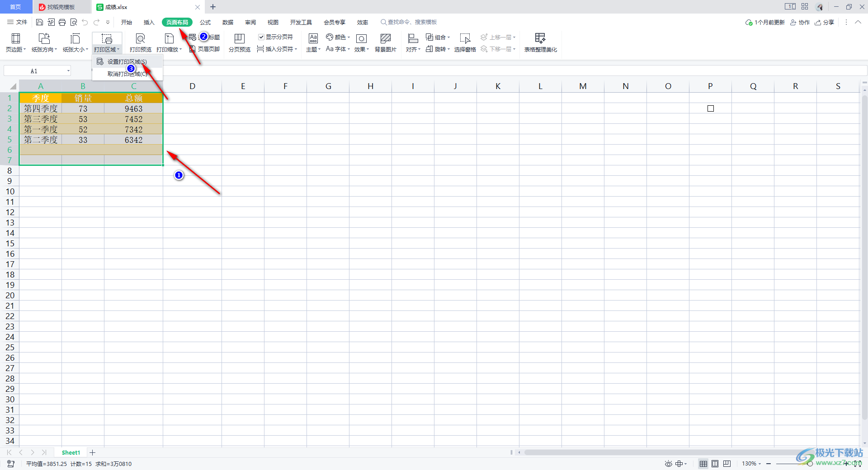Select cell with value 9463

pyautogui.click(x=133, y=108)
